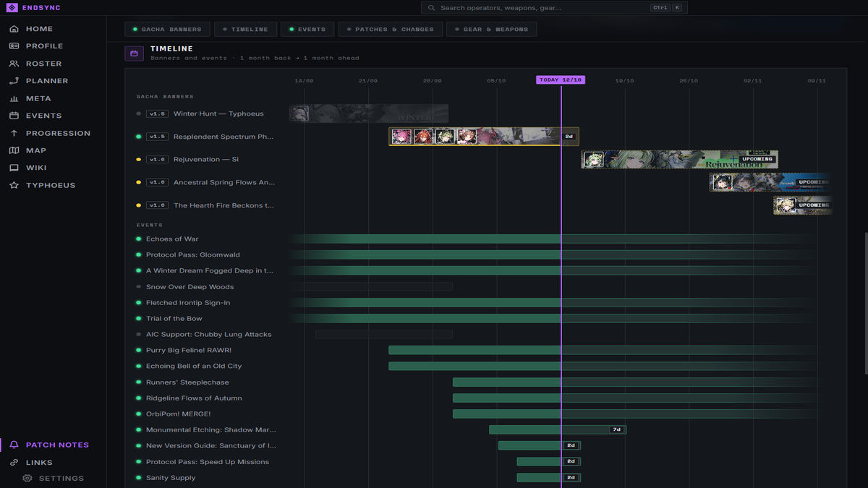Select the Rejuvenation — Si row label
The image size is (868, 488).
pyautogui.click(x=206, y=160)
